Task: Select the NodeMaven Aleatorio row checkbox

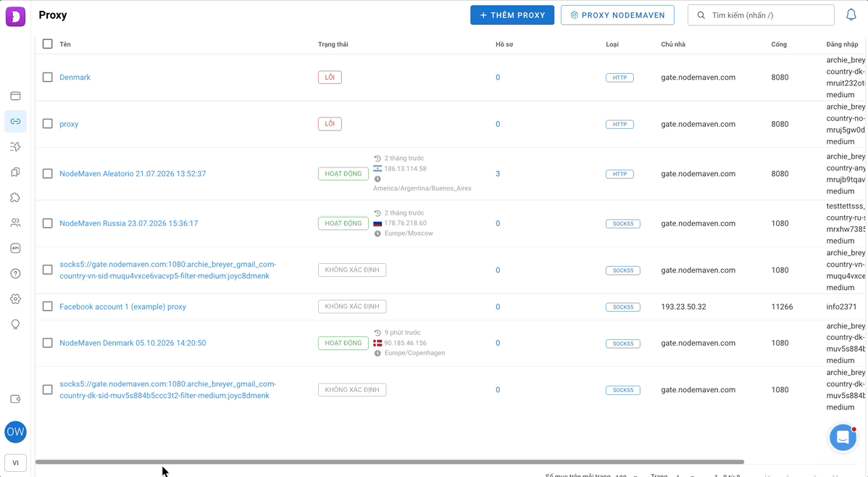Action: click(48, 173)
